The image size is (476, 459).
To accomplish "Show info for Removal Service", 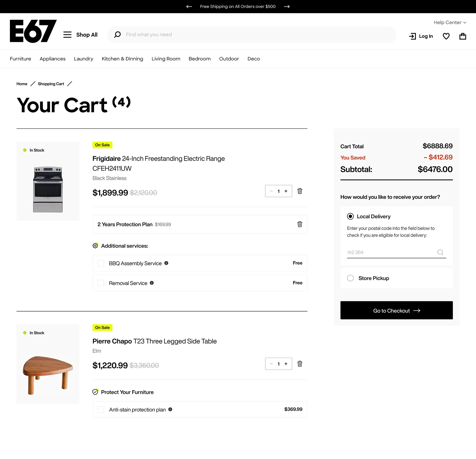I will tap(152, 283).
